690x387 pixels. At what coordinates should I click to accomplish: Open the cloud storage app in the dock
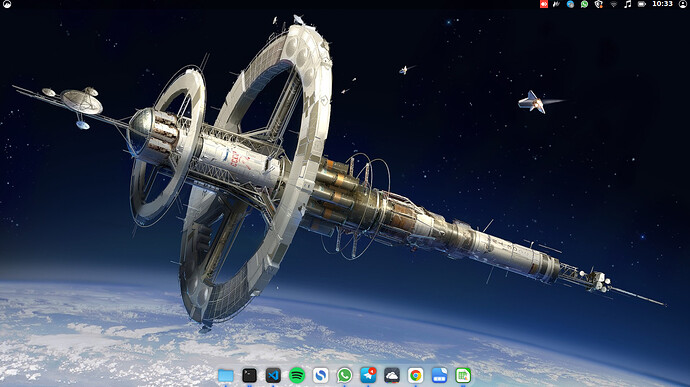tap(392, 376)
